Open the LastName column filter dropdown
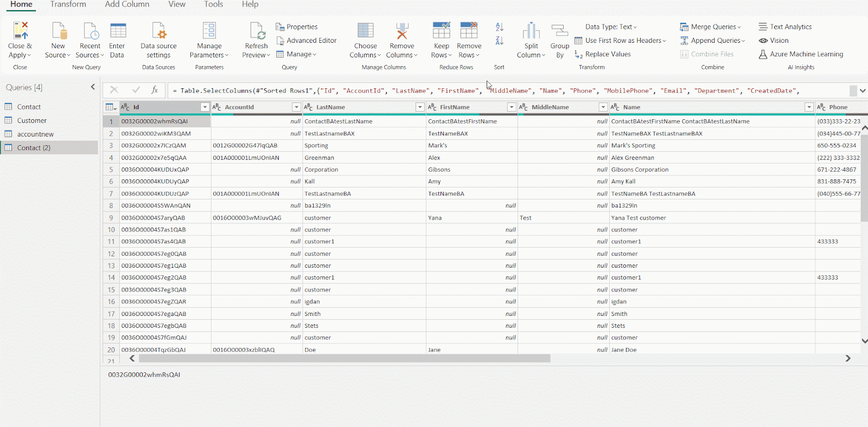The height and width of the screenshot is (427, 868). pos(419,107)
